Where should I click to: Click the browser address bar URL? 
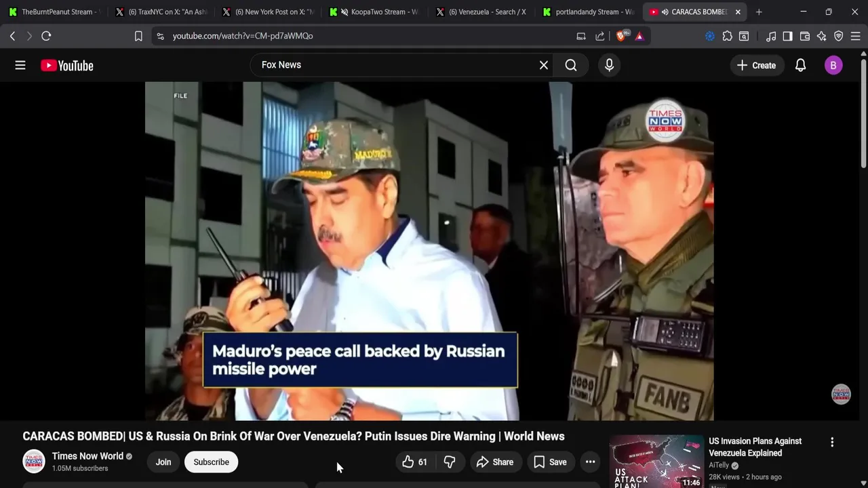pyautogui.click(x=243, y=36)
